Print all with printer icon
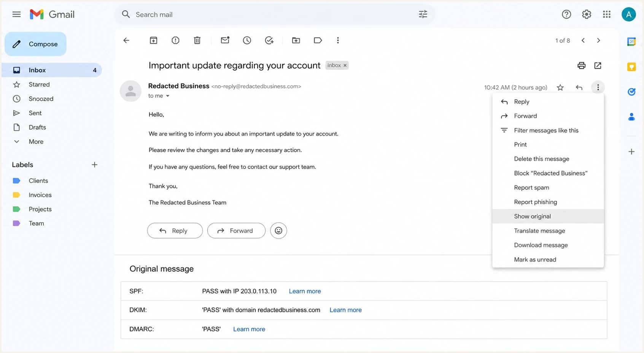 [x=581, y=65]
